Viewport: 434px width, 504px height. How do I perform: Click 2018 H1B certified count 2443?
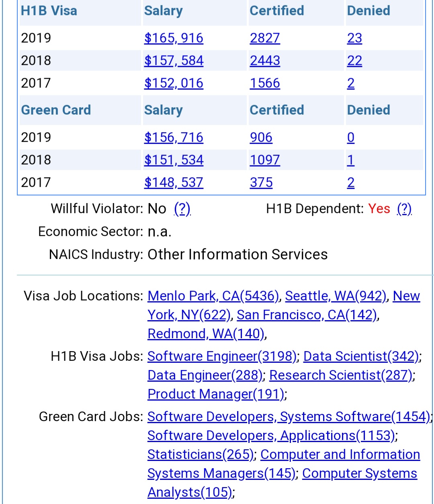[265, 61]
